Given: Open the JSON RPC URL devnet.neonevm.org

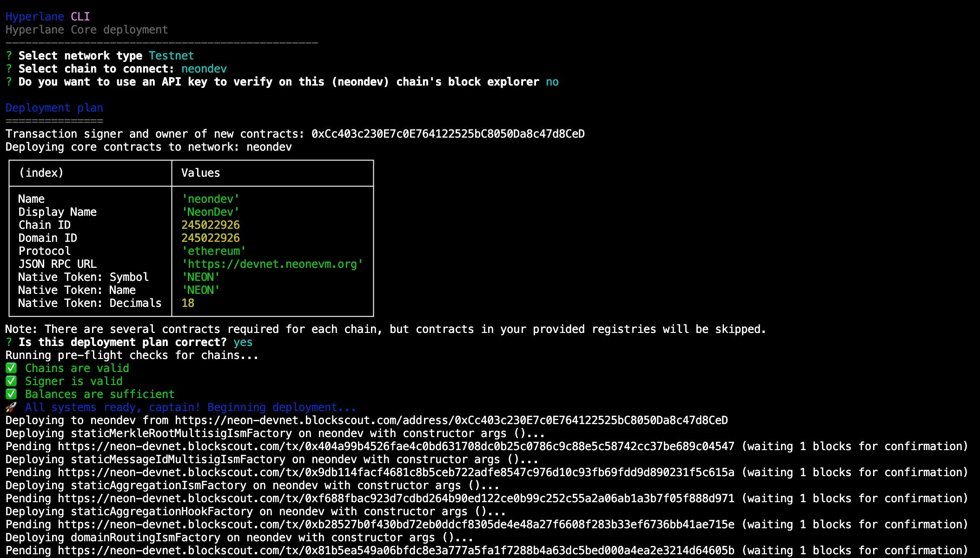Looking at the screenshot, I should [272, 264].
